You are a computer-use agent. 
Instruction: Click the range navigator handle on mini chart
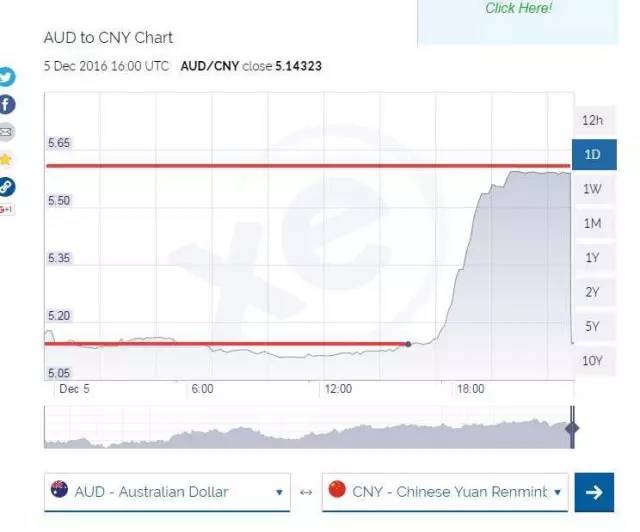(x=572, y=429)
